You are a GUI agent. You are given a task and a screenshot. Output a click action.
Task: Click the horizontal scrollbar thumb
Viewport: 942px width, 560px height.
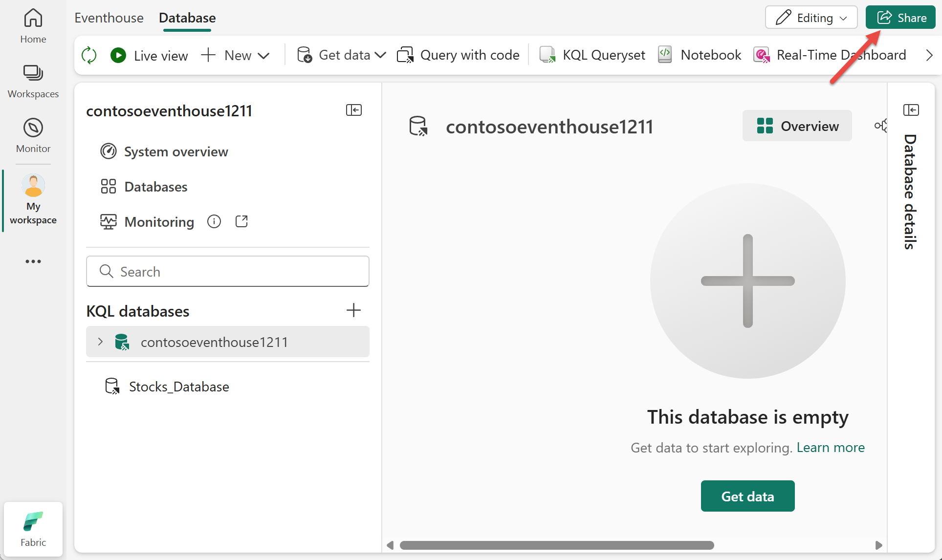click(556, 545)
